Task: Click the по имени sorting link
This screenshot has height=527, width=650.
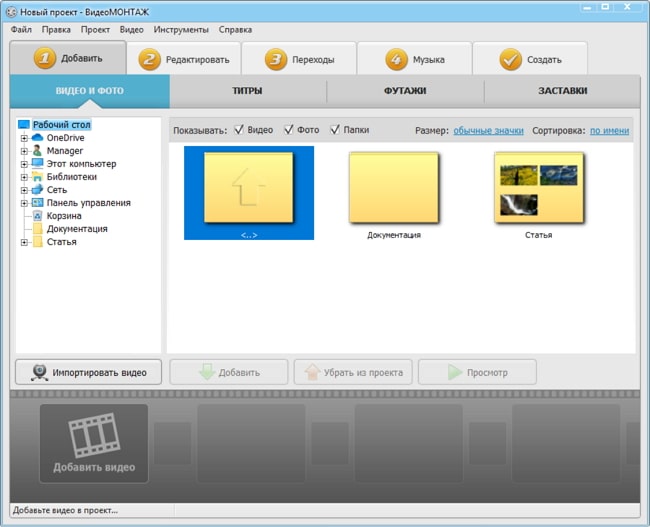Action: pos(609,131)
